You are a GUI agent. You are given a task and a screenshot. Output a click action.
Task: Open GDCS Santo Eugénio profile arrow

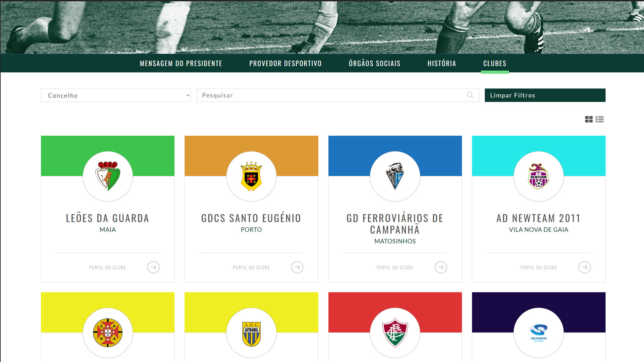297,267
